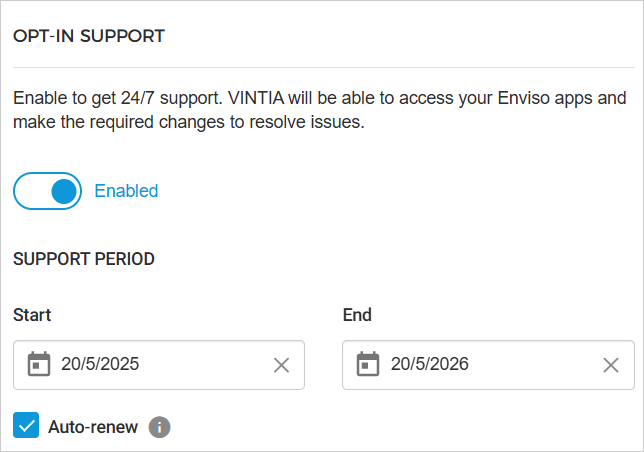This screenshot has width=644, height=452.
Task: Clear the Start date with the X icon
Action: coord(281,365)
